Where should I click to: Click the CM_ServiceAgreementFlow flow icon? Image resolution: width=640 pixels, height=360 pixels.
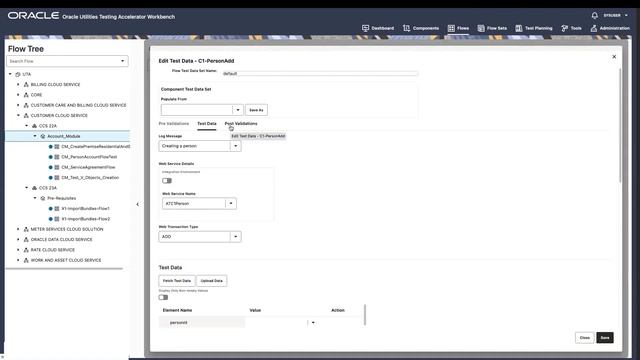57,167
